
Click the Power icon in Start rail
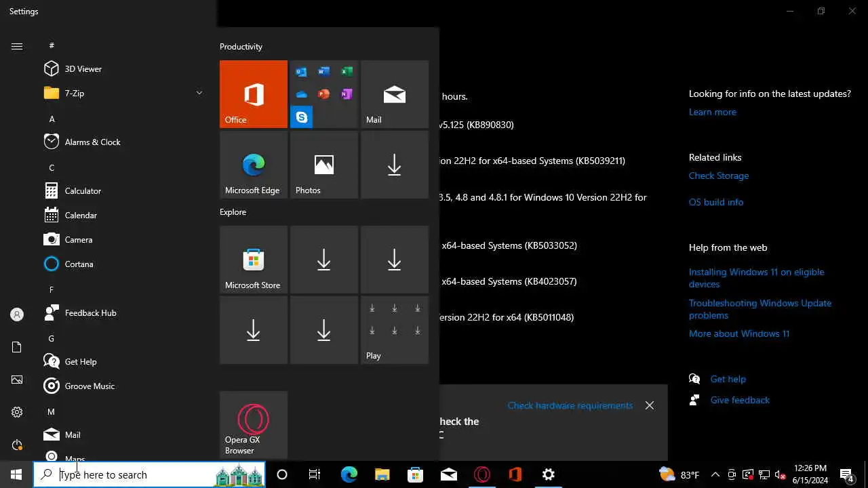pos(17,445)
